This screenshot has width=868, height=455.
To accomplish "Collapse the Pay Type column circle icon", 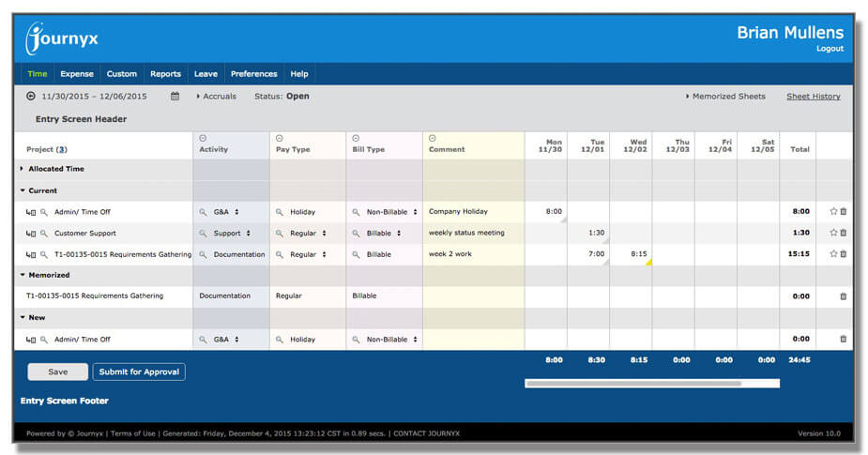I will (279, 139).
